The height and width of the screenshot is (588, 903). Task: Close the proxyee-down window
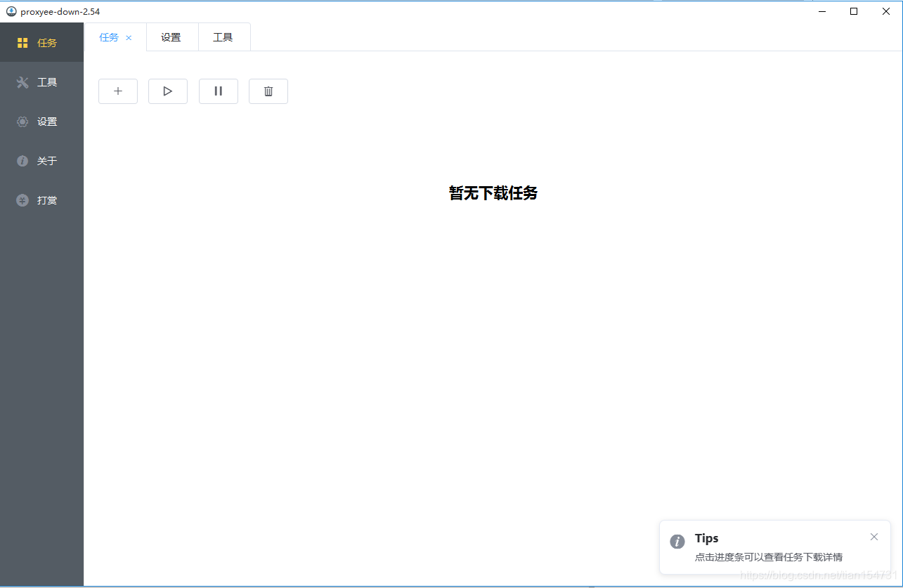click(886, 11)
